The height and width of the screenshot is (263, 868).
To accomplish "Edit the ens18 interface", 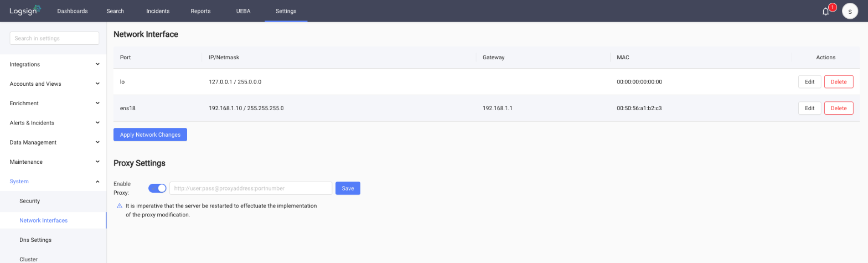I will pos(809,108).
